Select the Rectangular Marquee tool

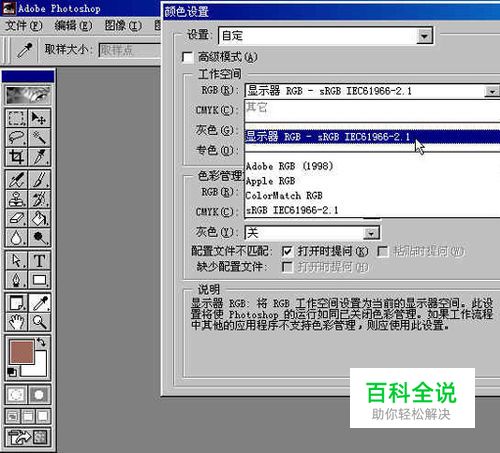16,118
